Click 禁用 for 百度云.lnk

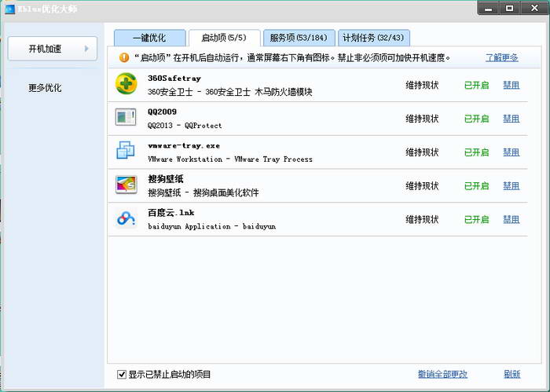click(x=511, y=219)
